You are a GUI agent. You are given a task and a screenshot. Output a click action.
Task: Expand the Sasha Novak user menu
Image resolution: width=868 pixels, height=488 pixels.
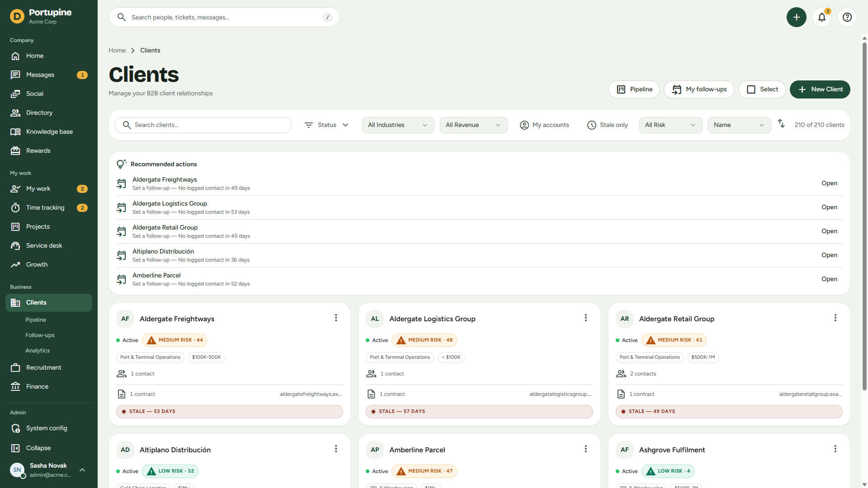48,470
